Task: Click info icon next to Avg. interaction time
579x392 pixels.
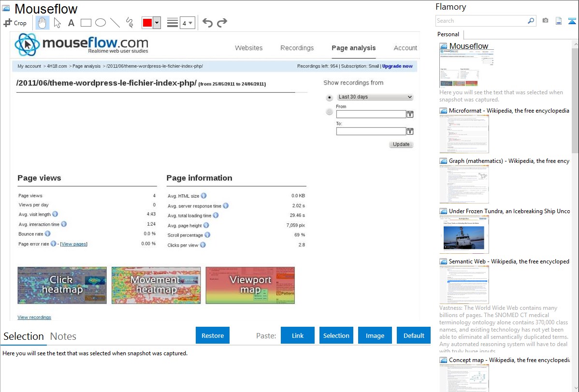Action: [64, 224]
